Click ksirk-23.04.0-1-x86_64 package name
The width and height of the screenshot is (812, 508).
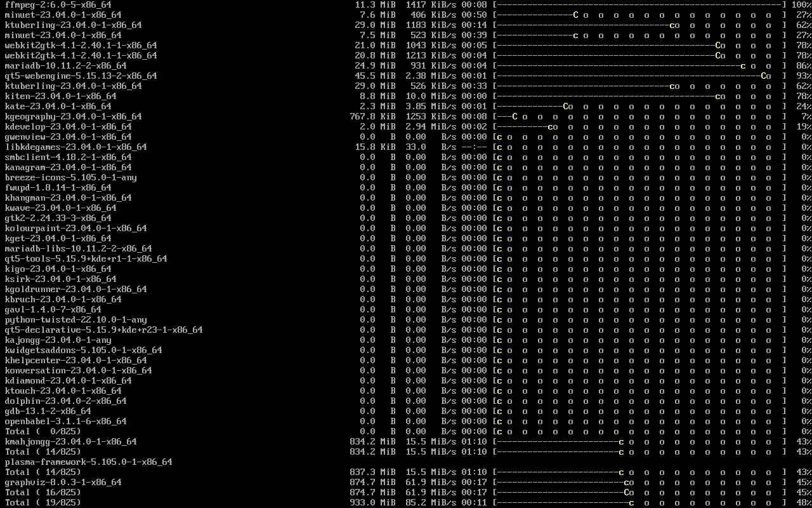(x=60, y=279)
